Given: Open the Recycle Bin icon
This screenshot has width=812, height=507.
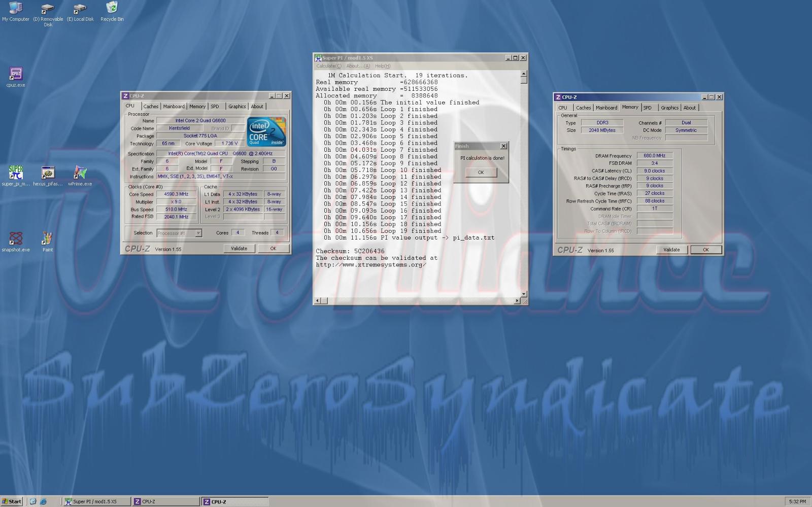Looking at the screenshot, I should (x=112, y=12).
